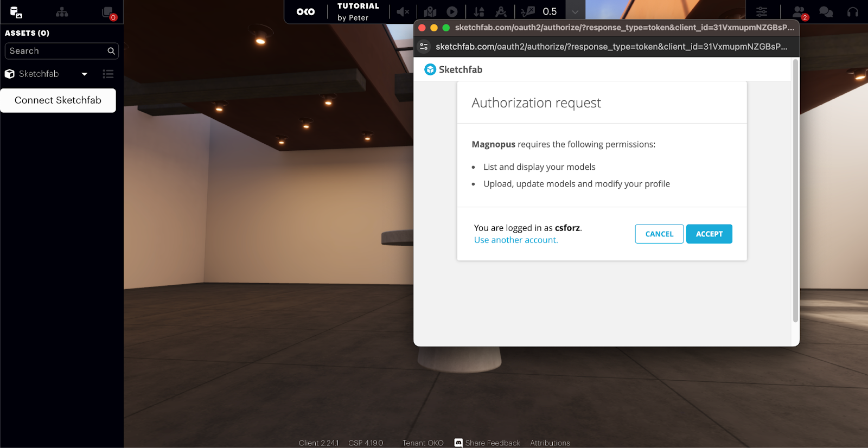Expand the Sketchfab source dropdown
This screenshot has width=868, height=448.
(x=84, y=74)
